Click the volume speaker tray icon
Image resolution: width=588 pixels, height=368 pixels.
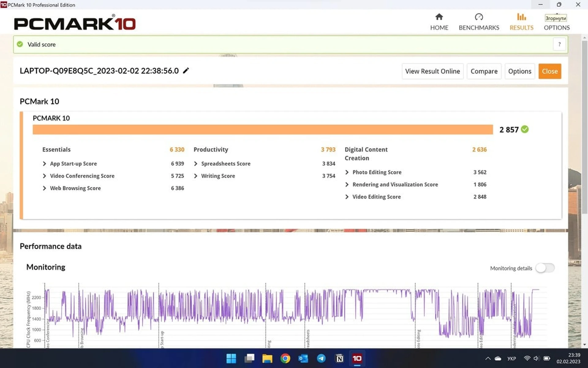pyautogui.click(x=536, y=358)
